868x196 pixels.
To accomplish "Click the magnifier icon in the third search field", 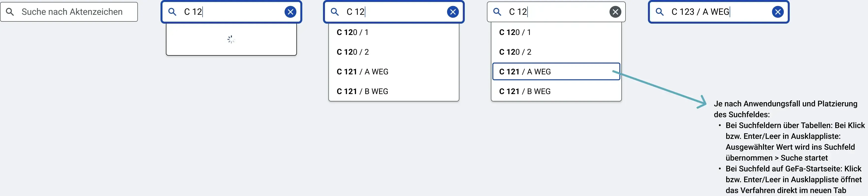I will pyautogui.click(x=335, y=12).
